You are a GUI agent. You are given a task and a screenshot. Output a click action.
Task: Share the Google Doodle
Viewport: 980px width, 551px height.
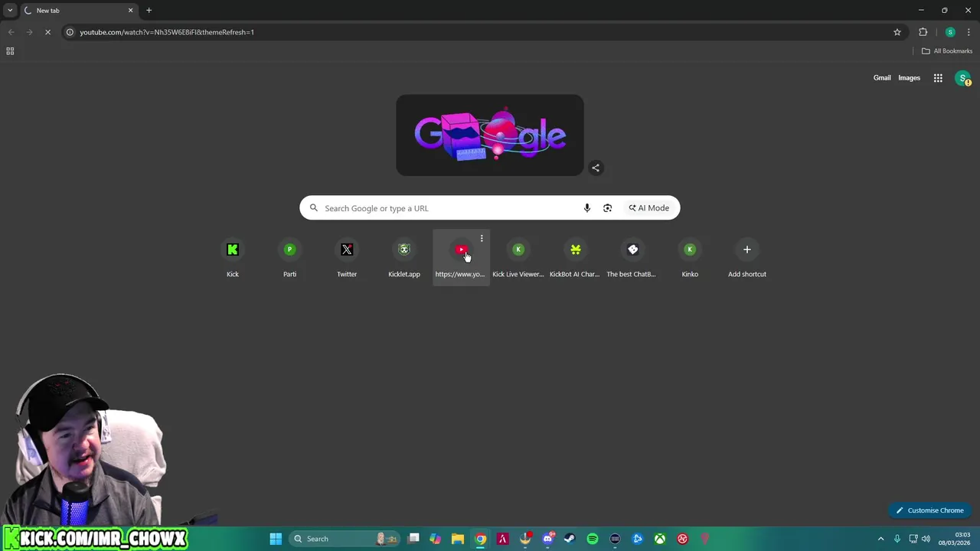click(596, 168)
